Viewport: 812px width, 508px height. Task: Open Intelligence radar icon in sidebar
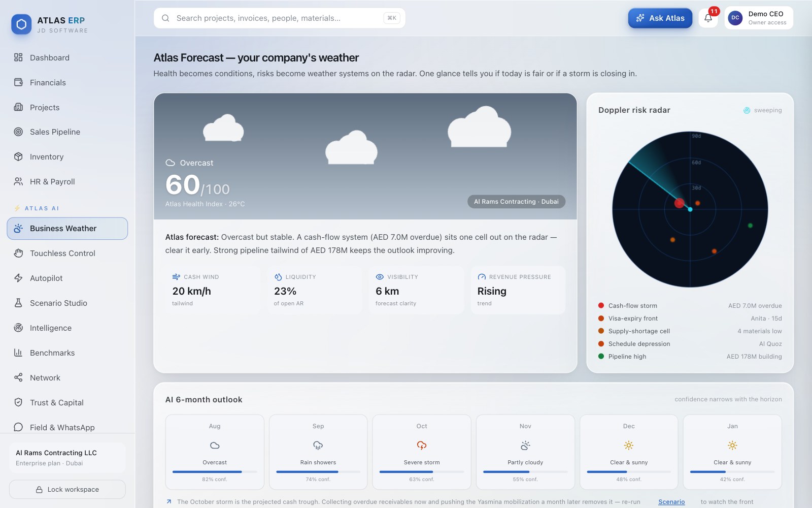click(x=18, y=328)
